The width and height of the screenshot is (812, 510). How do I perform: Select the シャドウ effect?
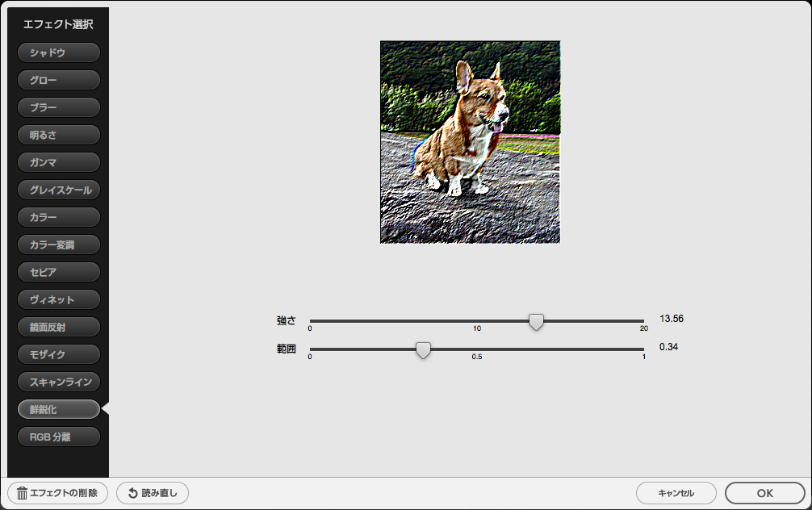tap(58, 52)
